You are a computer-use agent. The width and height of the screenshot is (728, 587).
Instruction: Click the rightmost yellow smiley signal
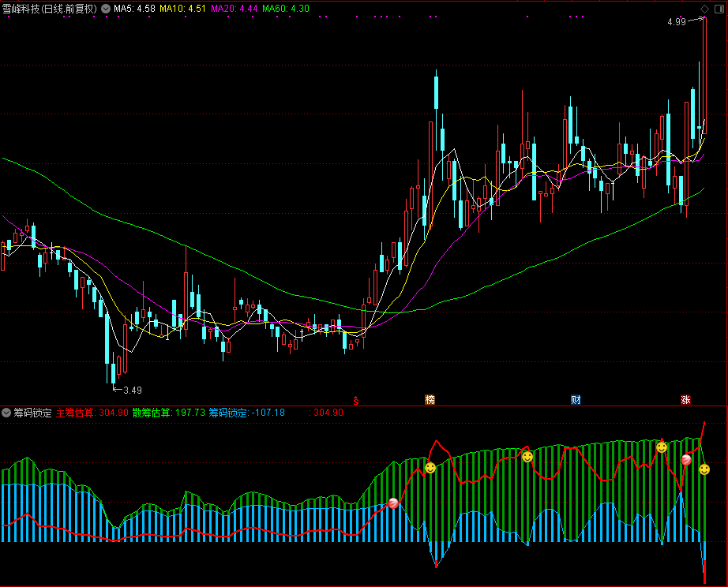[704, 469]
